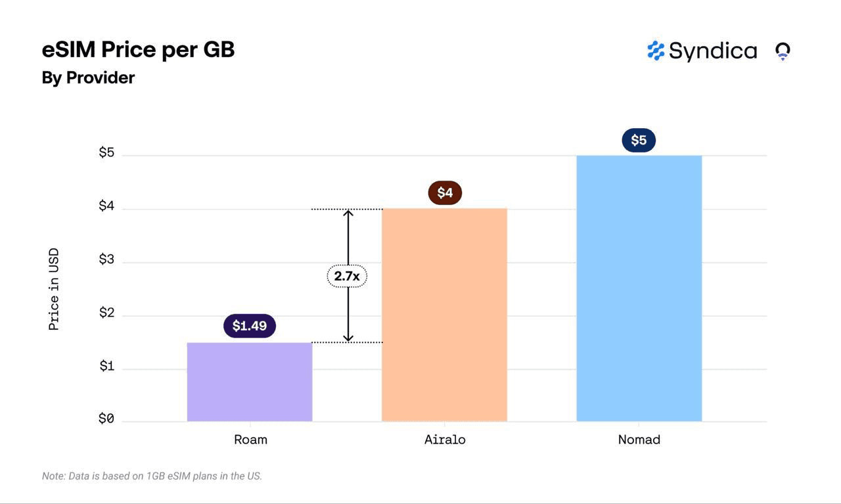841x504 pixels.
Task: Click the By Provider subtitle
Action: pyautogui.click(x=88, y=78)
